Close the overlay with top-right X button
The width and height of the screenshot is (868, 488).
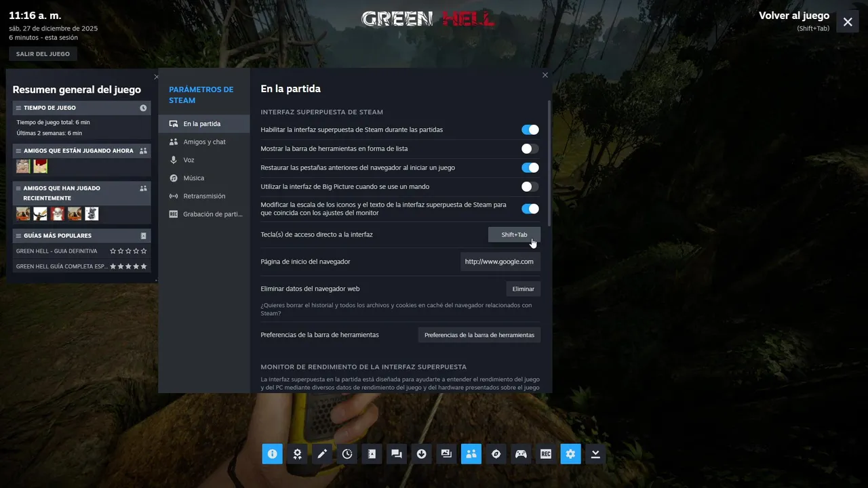coord(848,22)
